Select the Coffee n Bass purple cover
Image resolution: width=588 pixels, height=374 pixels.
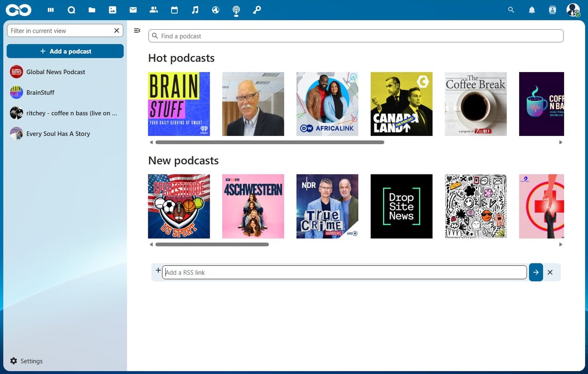(x=542, y=104)
